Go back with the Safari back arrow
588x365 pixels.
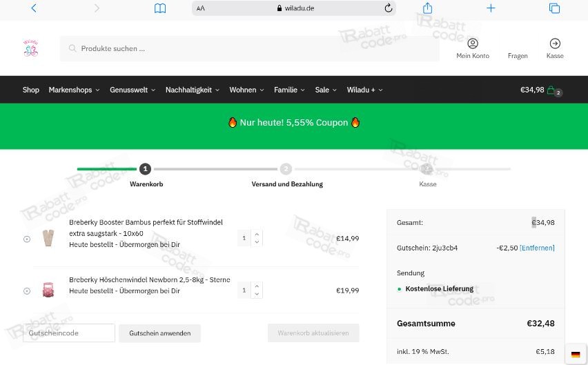click(x=34, y=8)
